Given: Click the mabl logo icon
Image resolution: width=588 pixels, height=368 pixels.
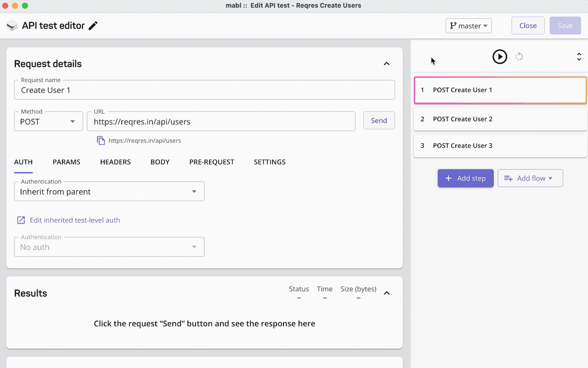Looking at the screenshot, I should pos(12,26).
